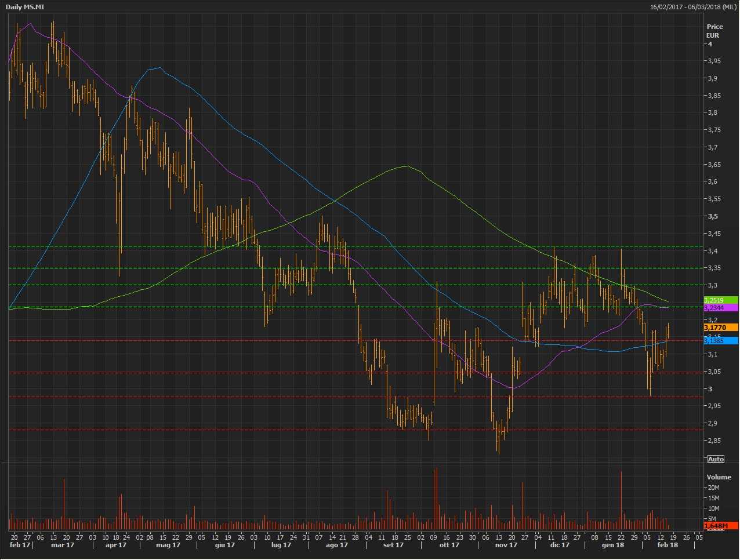
Task: Click the Daily MS.MI chart title
Action: pyautogui.click(x=25, y=7)
